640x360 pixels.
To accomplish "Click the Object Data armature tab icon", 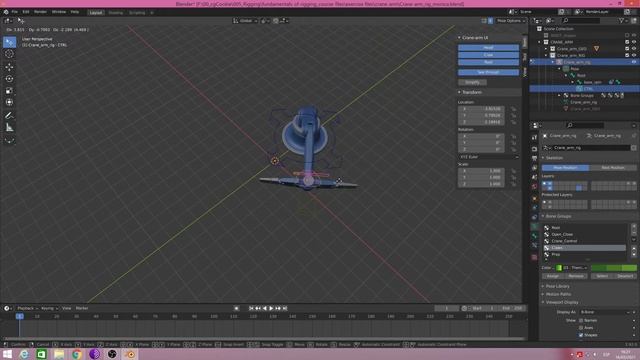I will click(534, 227).
